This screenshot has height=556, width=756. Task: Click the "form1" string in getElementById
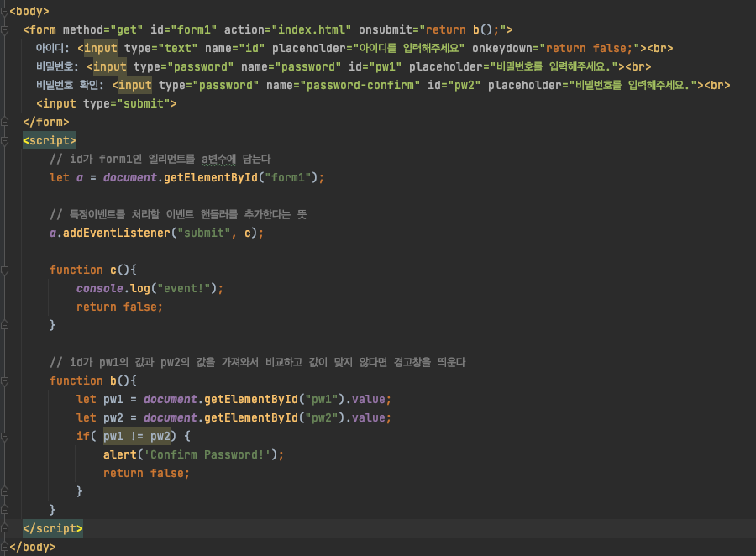288,177
